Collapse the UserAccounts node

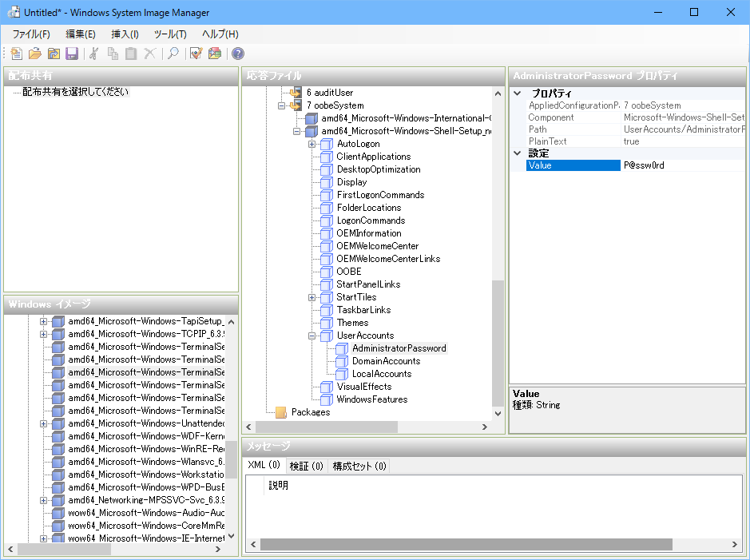(x=312, y=336)
